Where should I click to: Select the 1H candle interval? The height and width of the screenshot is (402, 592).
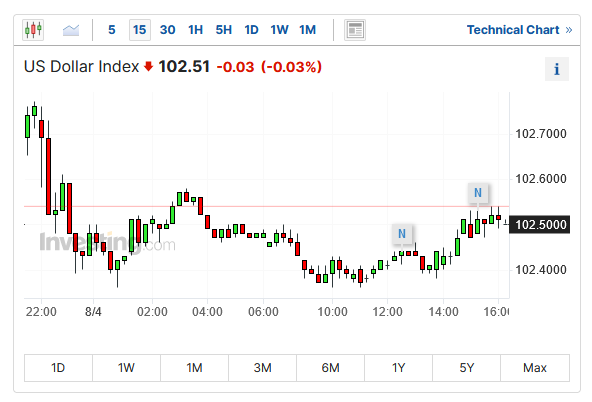point(195,30)
